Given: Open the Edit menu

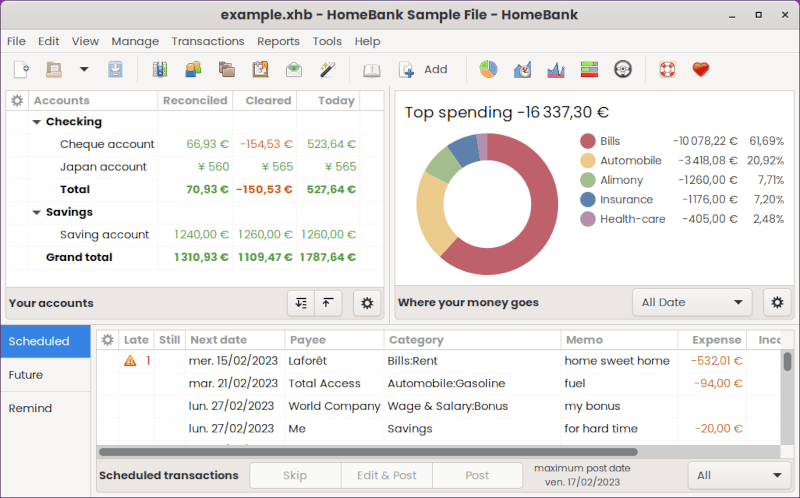Looking at the screenshot, I should [x=48, y=41].
